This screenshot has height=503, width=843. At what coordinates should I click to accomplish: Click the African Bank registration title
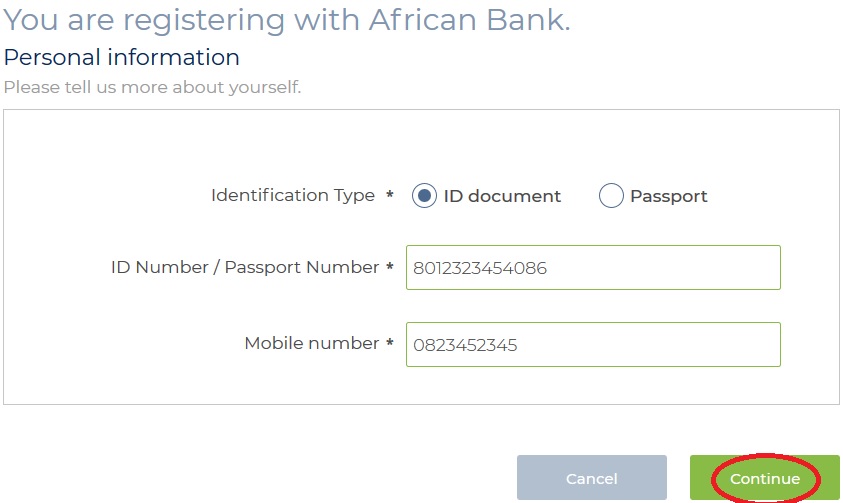click(287, 20)
